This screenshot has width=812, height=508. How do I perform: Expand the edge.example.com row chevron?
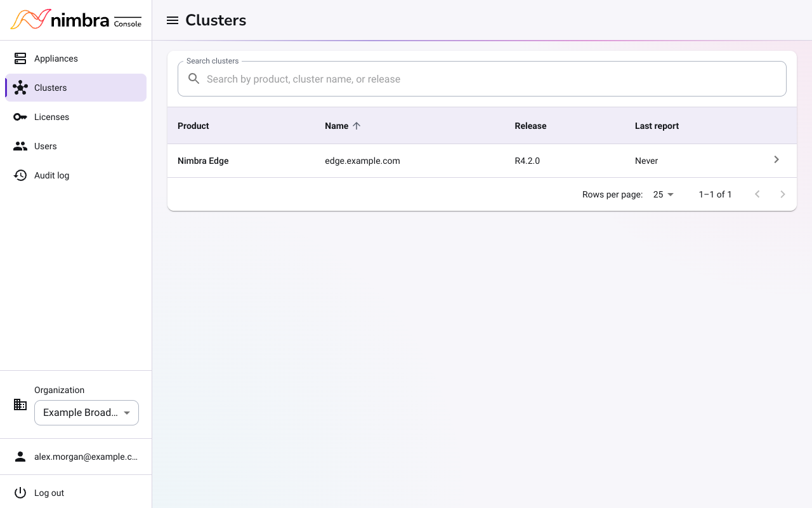776,160
